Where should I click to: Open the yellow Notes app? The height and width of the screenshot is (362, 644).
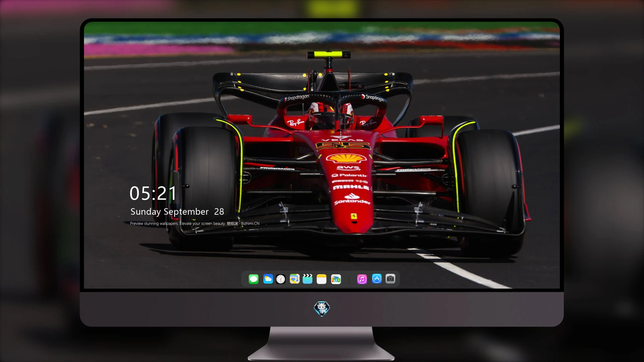pyautogui.click(x=321, y=279)
